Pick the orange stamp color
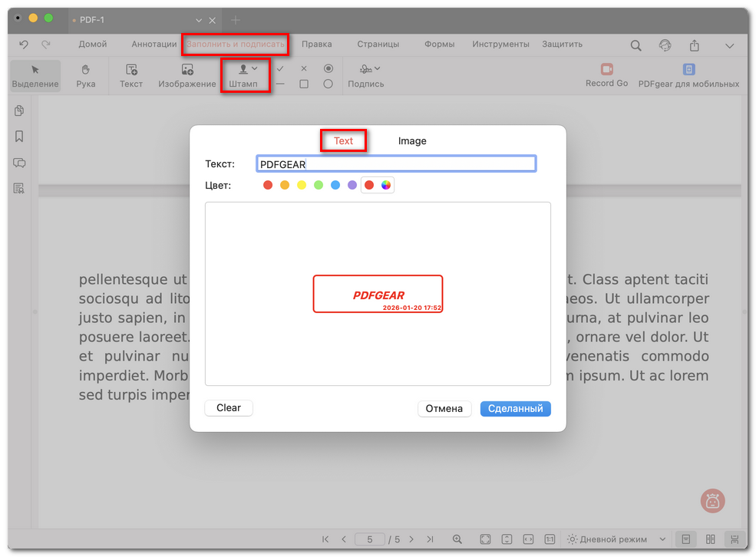Screen dimensions: 756x557 pyautogui.click(x=285, y=185)
